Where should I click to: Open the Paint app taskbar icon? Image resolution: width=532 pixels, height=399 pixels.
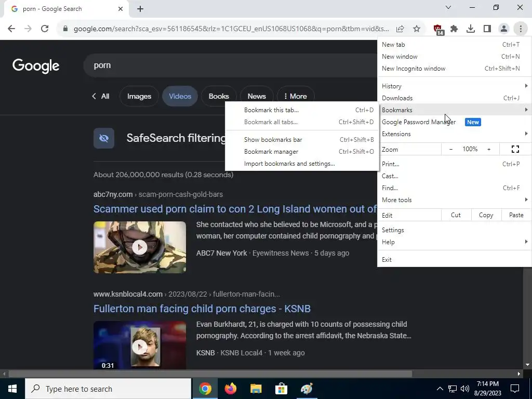(x=307, y=389)
